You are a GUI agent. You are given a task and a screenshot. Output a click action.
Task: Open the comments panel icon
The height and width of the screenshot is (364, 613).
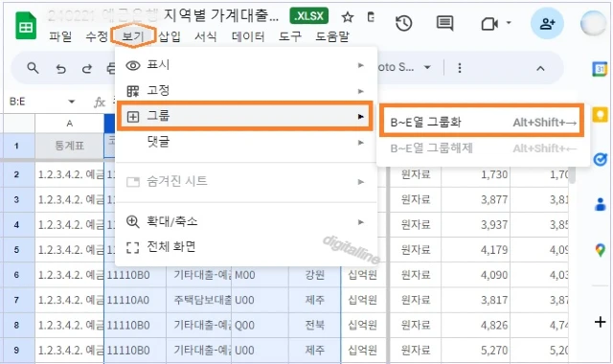click(x=444, y=24)
